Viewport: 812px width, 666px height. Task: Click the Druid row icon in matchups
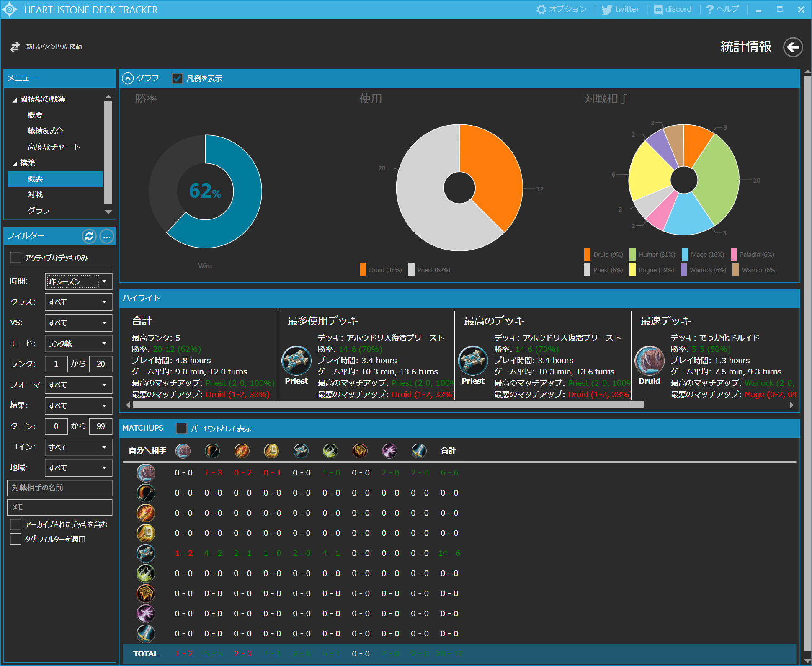(146, 473)
